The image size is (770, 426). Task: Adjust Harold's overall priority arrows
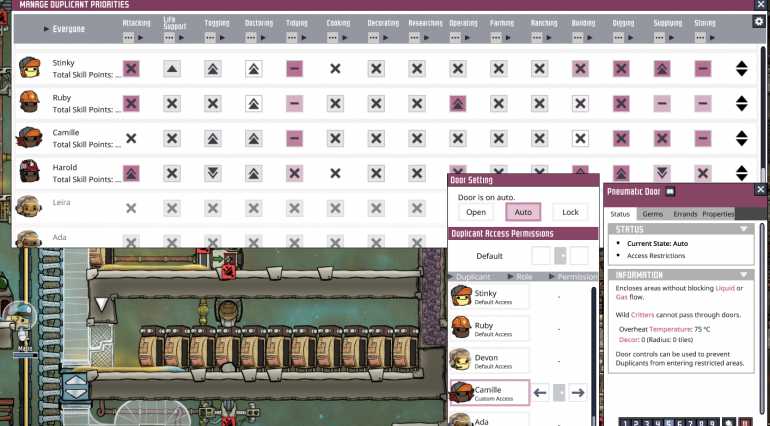[742, 173]
